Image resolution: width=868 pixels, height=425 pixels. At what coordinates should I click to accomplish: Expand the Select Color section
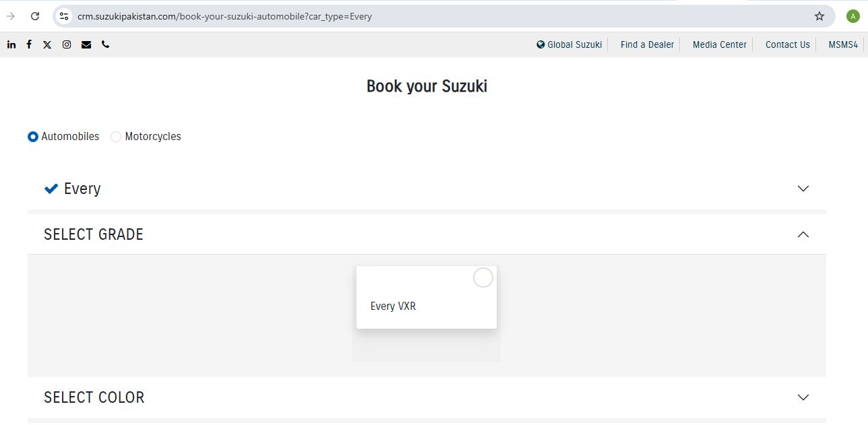(803, 397)
